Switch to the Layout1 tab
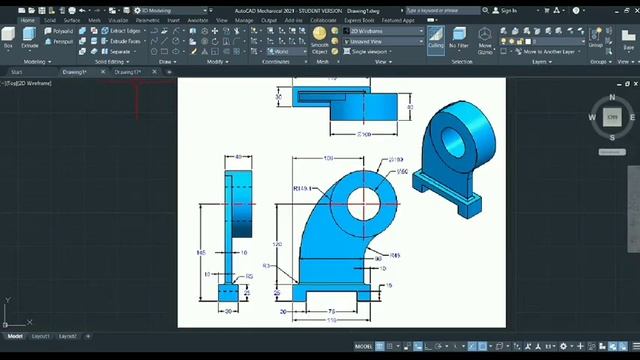 point(40,336)
